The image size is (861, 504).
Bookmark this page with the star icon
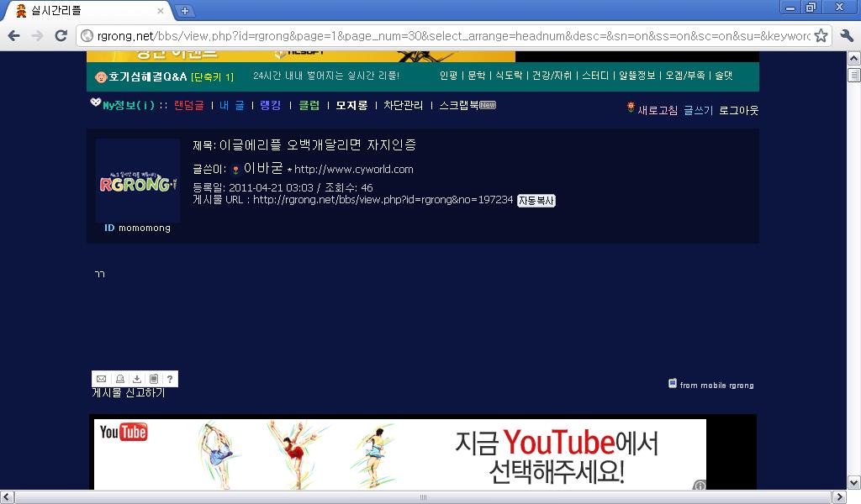pyautogui.click(x=821, y=35)
